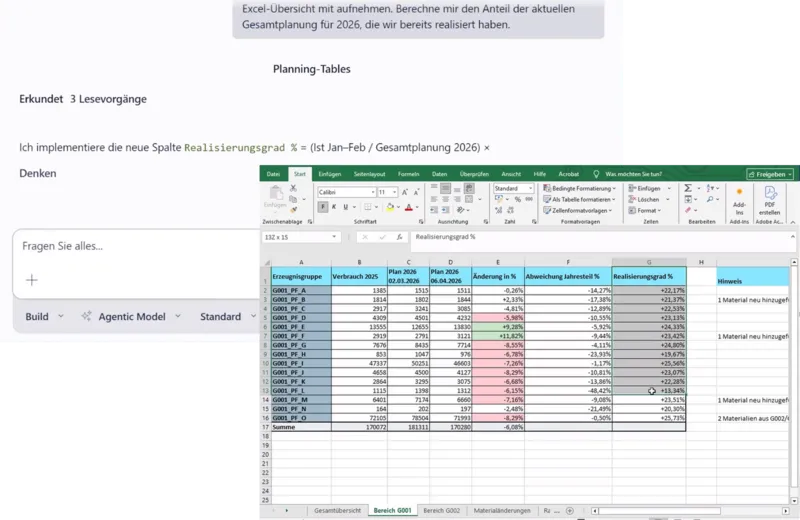800x520 pixels.
Task: Click the Einfügen paste clipboard icon
Action: coord(276,197)
